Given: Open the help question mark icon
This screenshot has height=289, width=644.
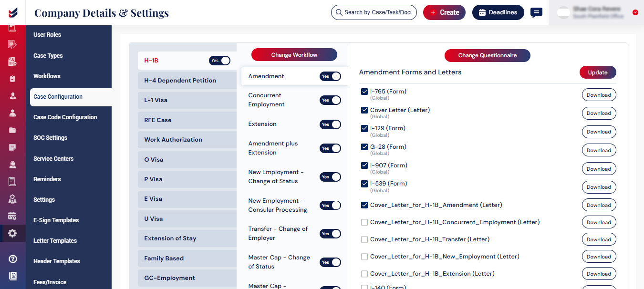Looking at the screenshot, I should (x=13, y=259).
